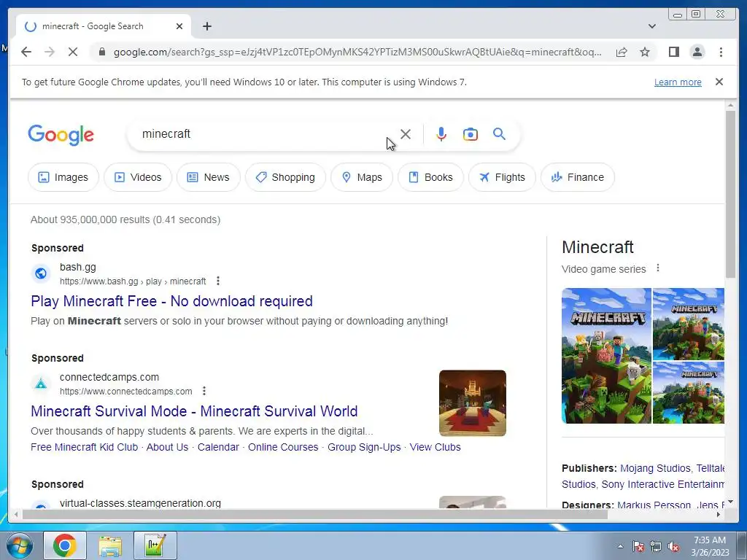Open connectedcamps ad thumbnail image
The image size is (747, 560).
pyautogui.click(x=473, y=402)
